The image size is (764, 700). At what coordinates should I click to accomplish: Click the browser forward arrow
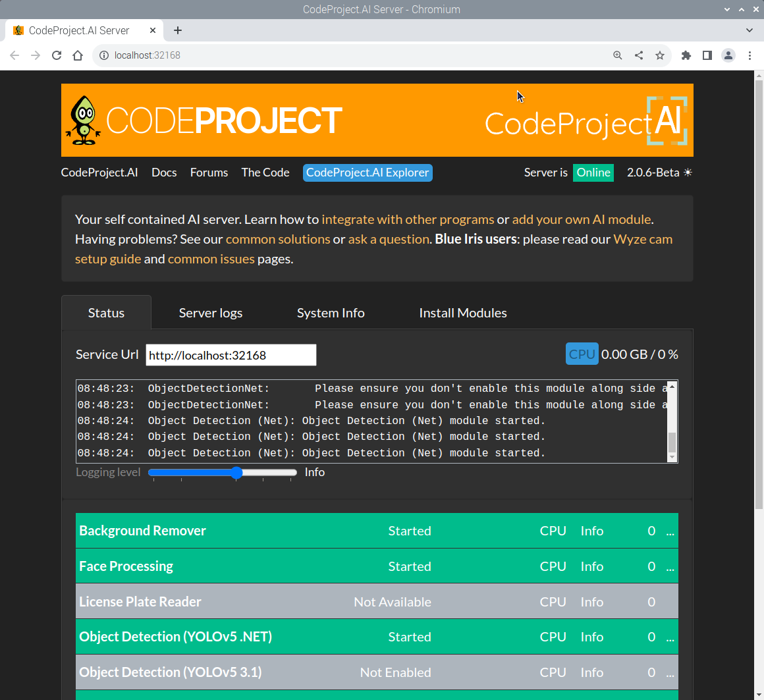(x=36, y=55)
